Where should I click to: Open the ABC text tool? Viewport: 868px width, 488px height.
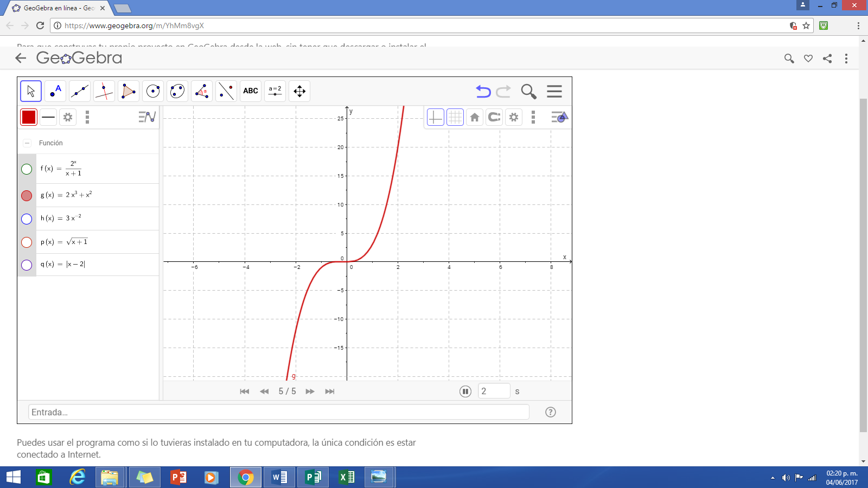(x=250, y=91)
